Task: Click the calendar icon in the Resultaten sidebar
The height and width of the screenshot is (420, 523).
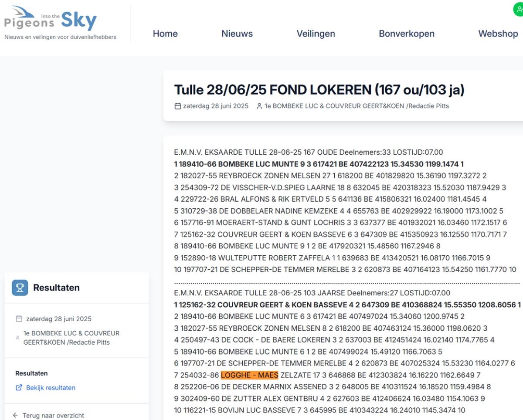Action: (19, 319)
